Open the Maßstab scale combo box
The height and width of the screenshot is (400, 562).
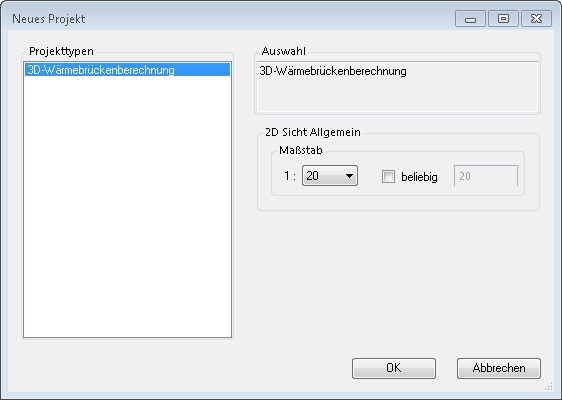click(x=330, y=176)
